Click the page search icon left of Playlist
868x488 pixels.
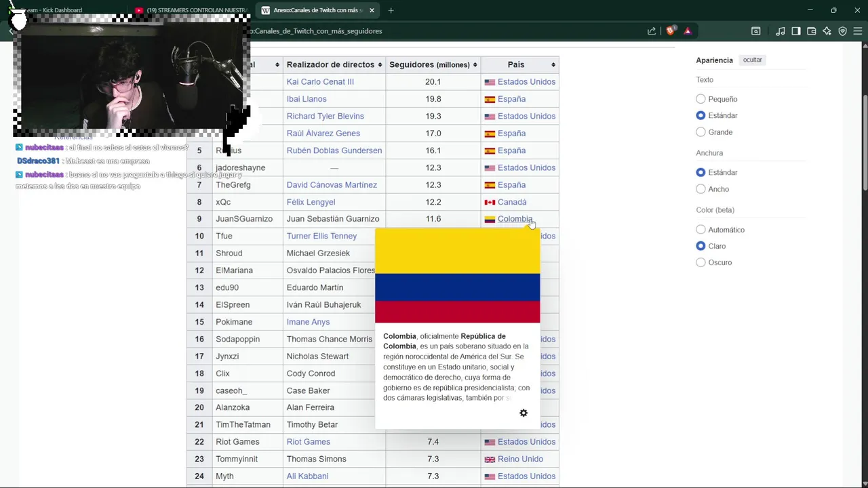(x=756, y=31)
